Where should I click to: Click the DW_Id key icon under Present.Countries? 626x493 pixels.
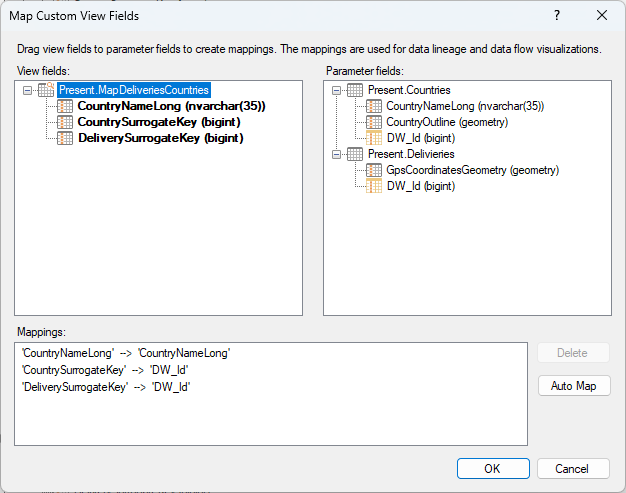coord(374,138)
